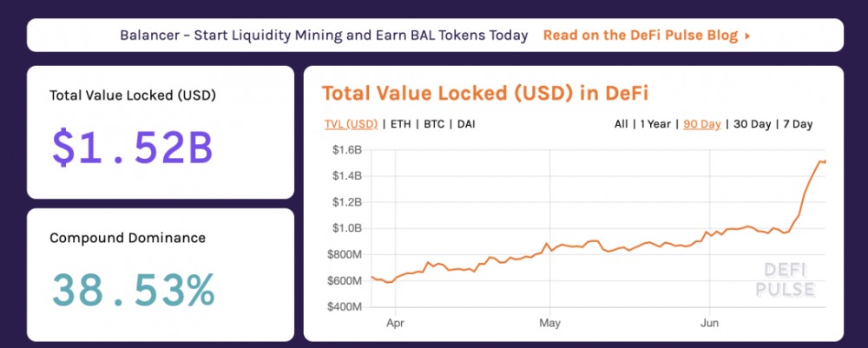Click the Compound Dominance card label
This screenshot has width=868, height=348.
click(x=127, y=238)
